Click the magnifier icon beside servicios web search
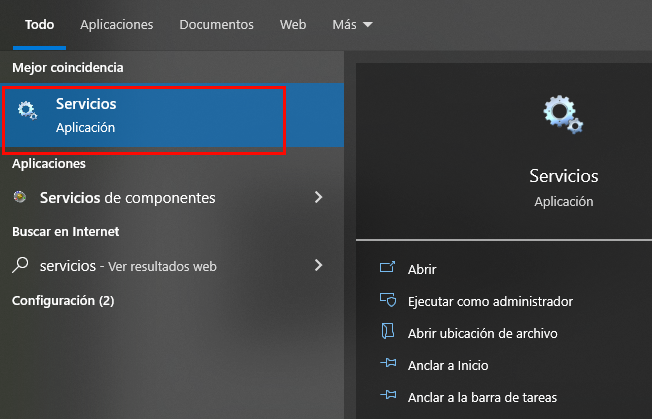652x419 pixels. tap(20, 266)
